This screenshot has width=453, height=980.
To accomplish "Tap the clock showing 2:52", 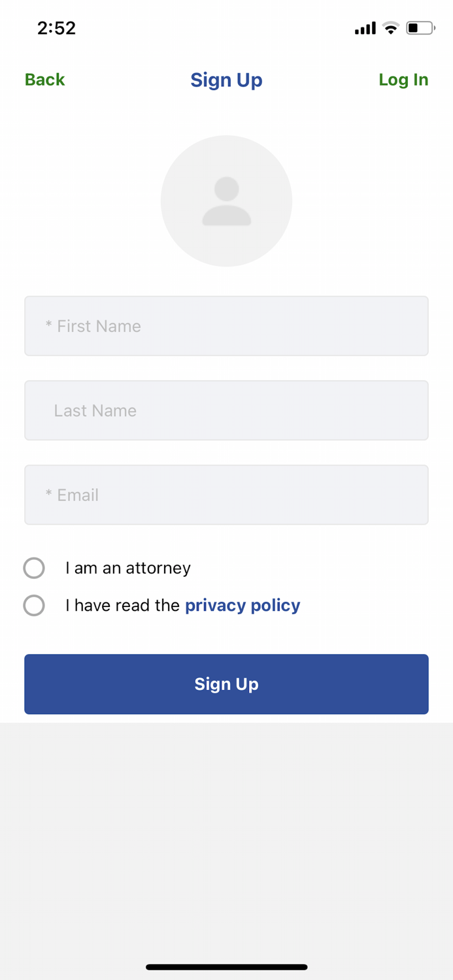I will coord(56,27).
